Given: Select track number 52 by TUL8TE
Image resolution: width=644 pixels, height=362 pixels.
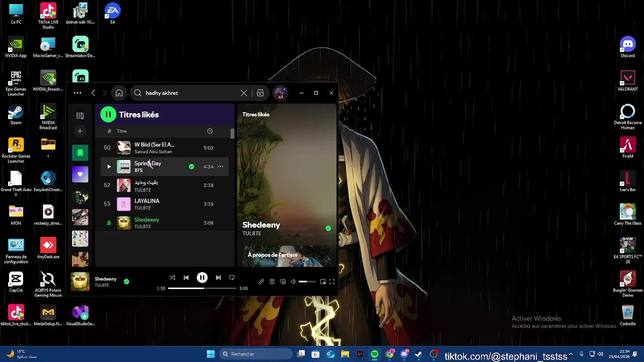Looking at the screenshot, I should [165, 186].
